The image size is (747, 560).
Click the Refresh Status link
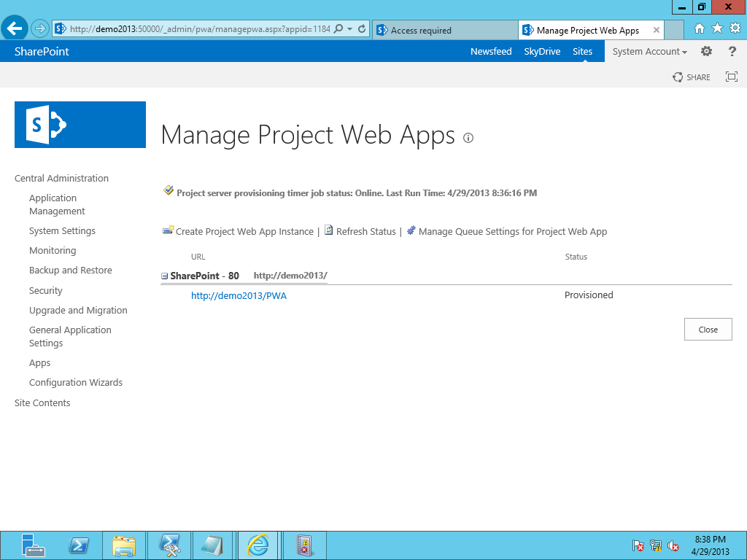pyautogui.click(x=366, y=231)
